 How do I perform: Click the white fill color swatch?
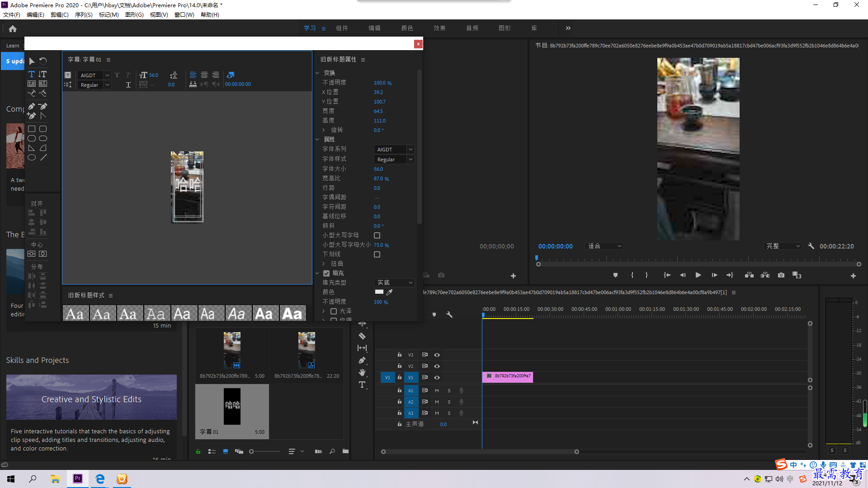point(379,292)
